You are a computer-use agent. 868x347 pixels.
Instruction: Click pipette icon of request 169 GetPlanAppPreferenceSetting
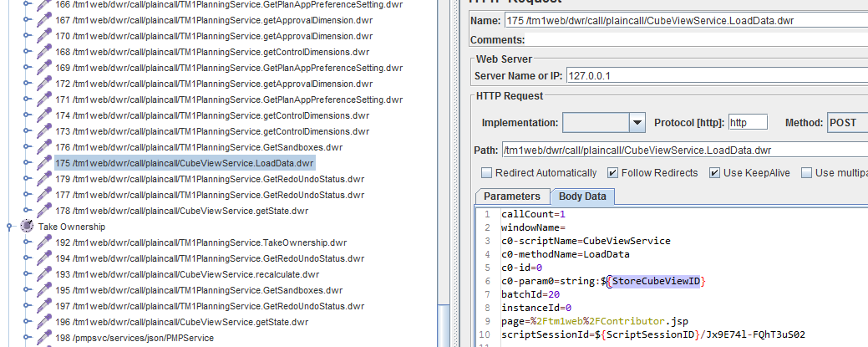43,69
